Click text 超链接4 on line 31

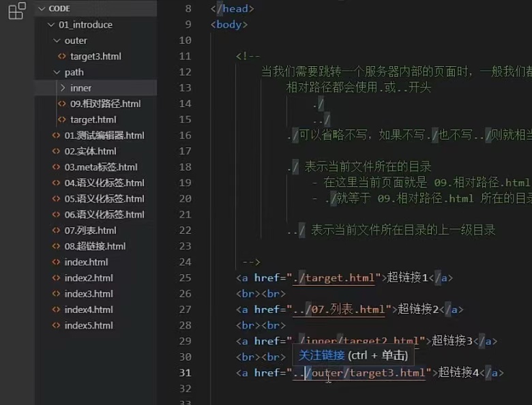[458, 373]
